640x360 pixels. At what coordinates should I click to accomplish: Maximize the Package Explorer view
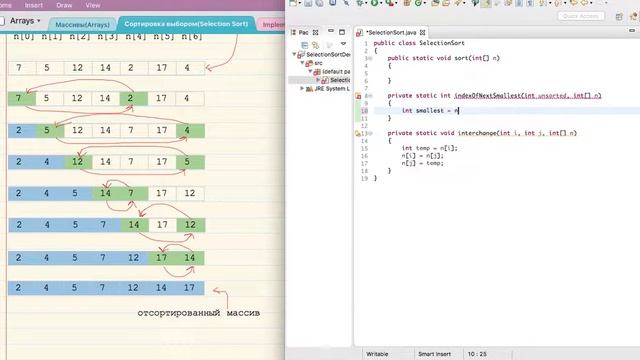click(x=342, y=32)
